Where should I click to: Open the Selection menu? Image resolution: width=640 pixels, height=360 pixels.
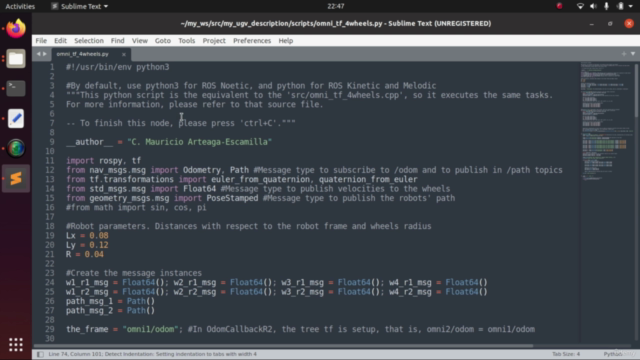[89, 41]
